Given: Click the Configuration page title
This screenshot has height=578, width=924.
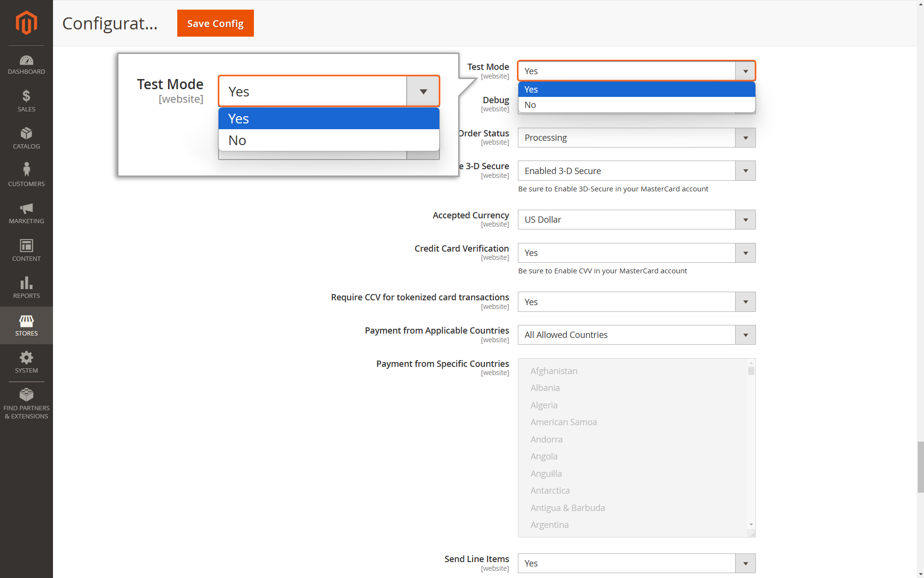Looking at the screenshot, I should (110, 23).
